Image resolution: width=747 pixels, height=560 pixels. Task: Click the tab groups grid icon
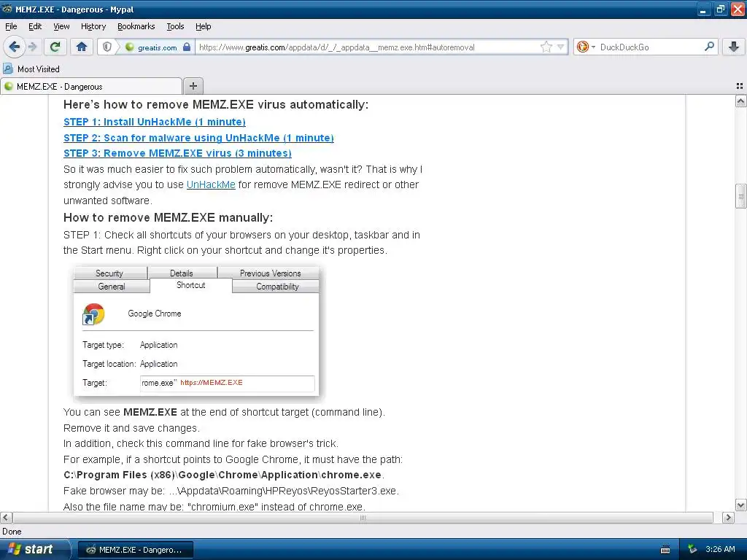click(740, 86)
